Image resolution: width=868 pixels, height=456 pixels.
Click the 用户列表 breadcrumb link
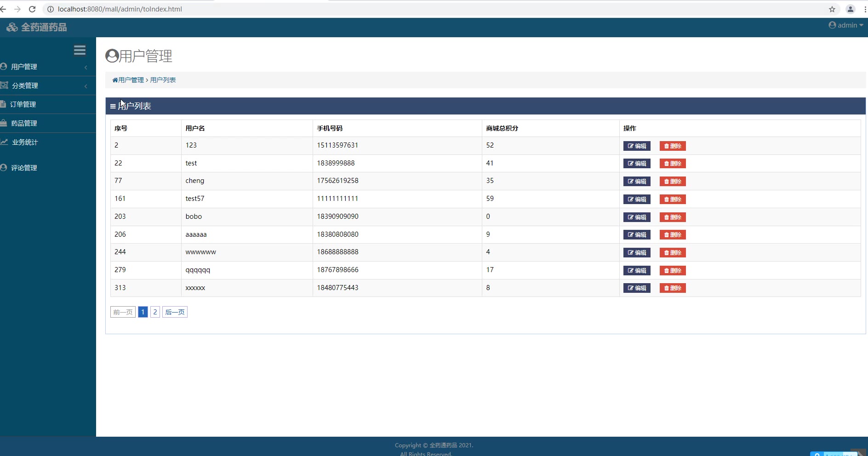pos(163,80)
